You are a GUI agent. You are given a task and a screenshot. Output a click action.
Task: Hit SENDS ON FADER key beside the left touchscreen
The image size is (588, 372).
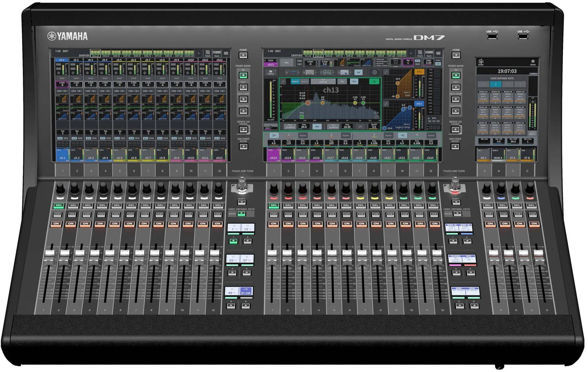click(243, 130)
